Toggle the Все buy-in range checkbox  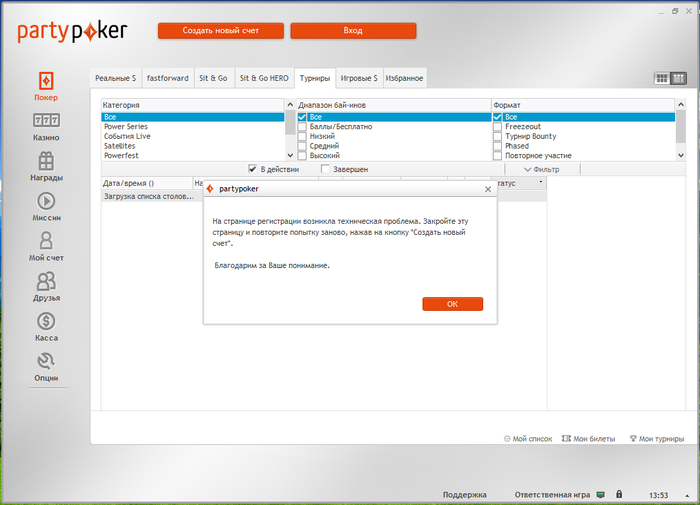(302, 117)
